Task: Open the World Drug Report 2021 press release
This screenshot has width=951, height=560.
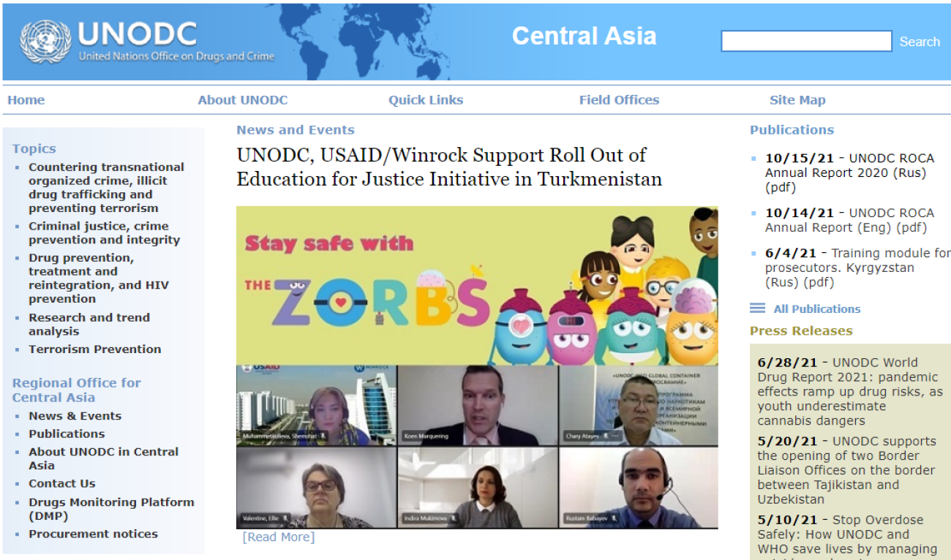Action: click(x=850, y=391)
